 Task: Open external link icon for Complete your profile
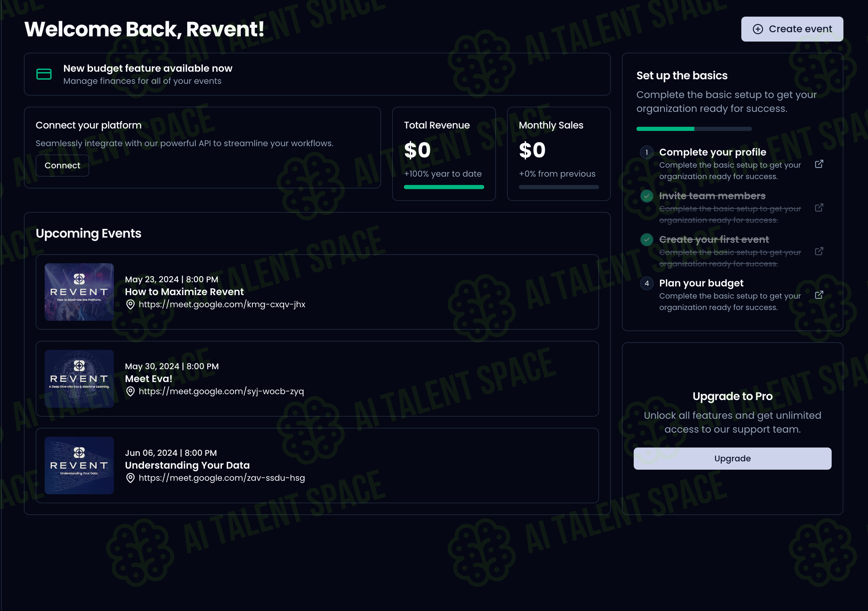tap(819, 164)
